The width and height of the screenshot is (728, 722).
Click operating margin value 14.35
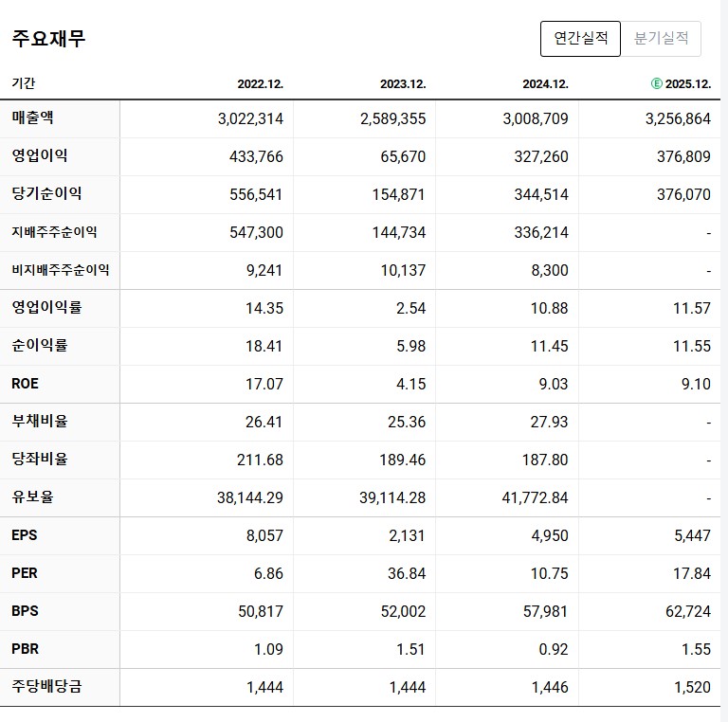pyautogui.click(x=264, y=309)
